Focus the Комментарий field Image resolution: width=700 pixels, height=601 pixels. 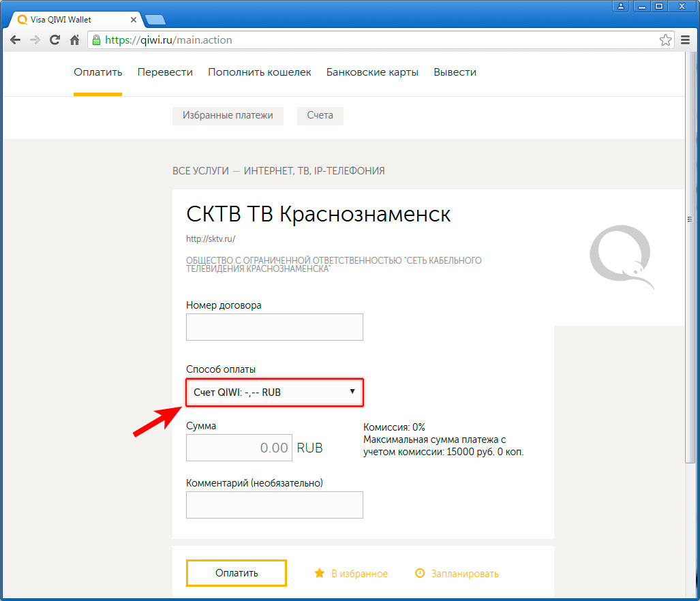275,505
